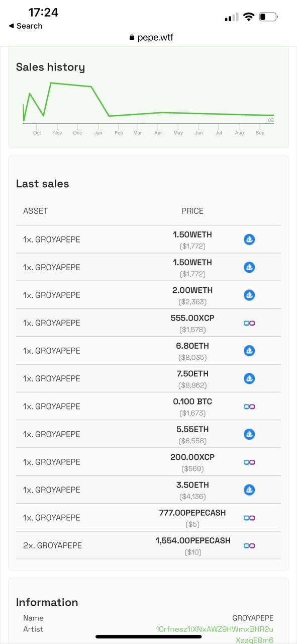Image resolution: width=297 pixels, height=644 pixels.
Task: Open OpenSea icon for 6.80ETH sale
Action: pos(249,351)
